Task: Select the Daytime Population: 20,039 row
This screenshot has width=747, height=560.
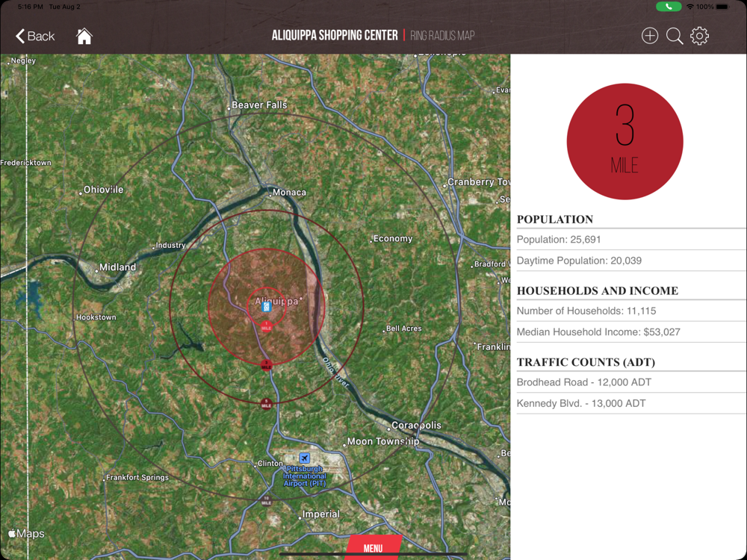Action: (631, 261)
